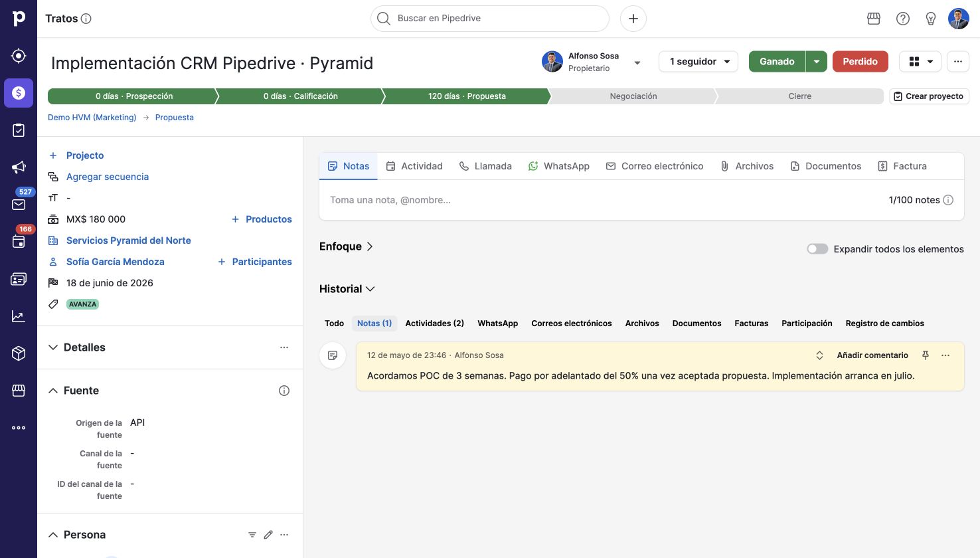This screenshot has width=980, height=558.
Task: Open layout grid view dropdown
Action: (x=920, y=62)
